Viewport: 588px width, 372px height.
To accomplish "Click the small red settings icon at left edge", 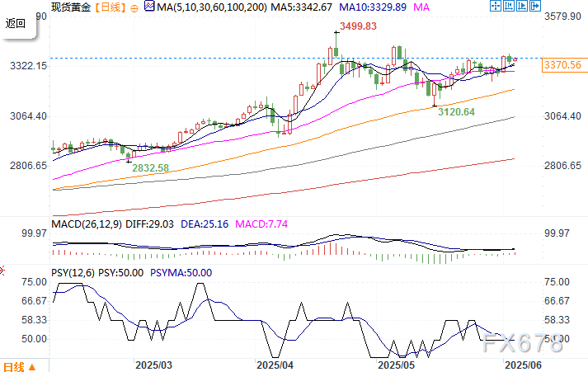I will (x=2, y=269).
